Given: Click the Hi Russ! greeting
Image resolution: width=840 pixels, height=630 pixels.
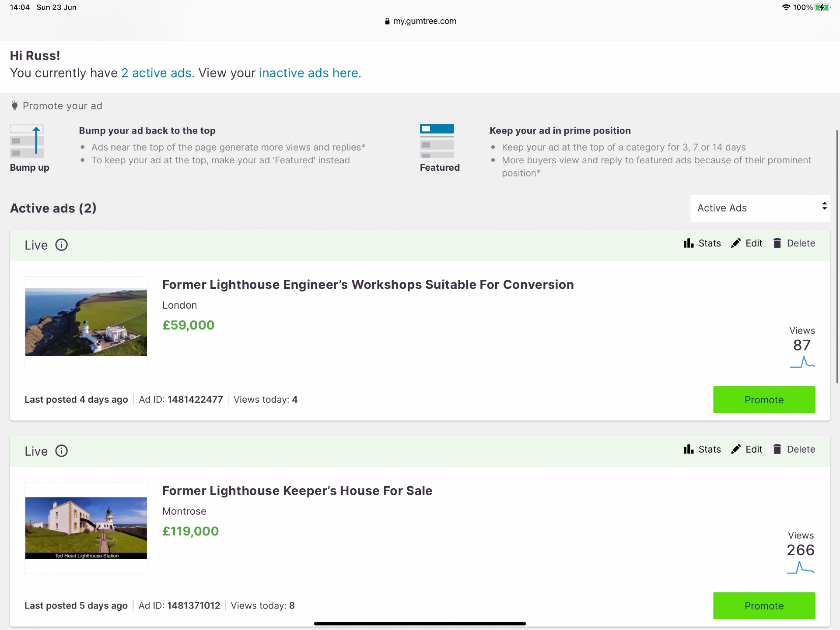Looking at the screenshot, I should pyautogui.click(x=35, y=56).
